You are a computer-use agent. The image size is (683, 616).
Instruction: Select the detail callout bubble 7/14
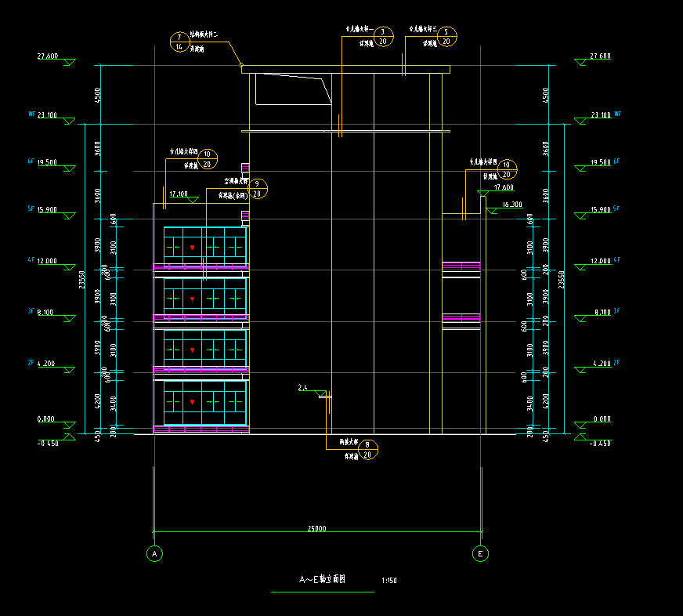point(179,42)
